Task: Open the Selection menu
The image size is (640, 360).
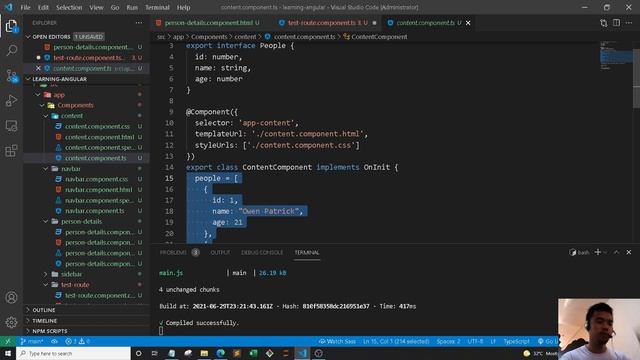Action: coord(69,7)
